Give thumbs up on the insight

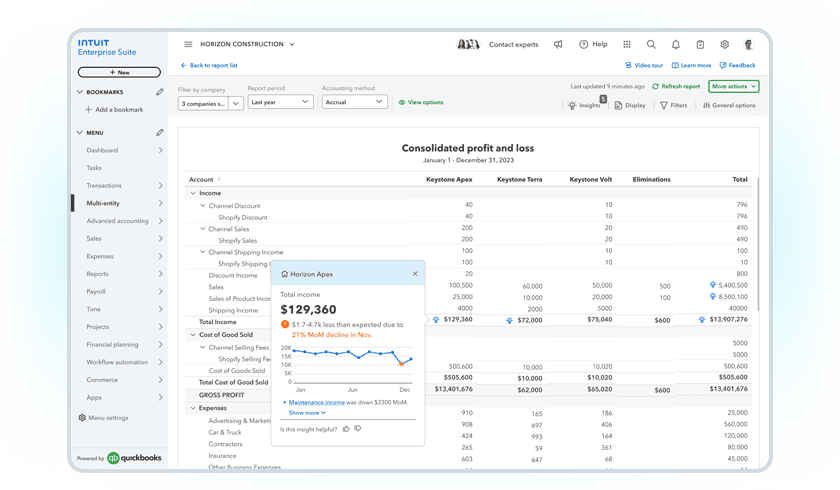(346, 429)
